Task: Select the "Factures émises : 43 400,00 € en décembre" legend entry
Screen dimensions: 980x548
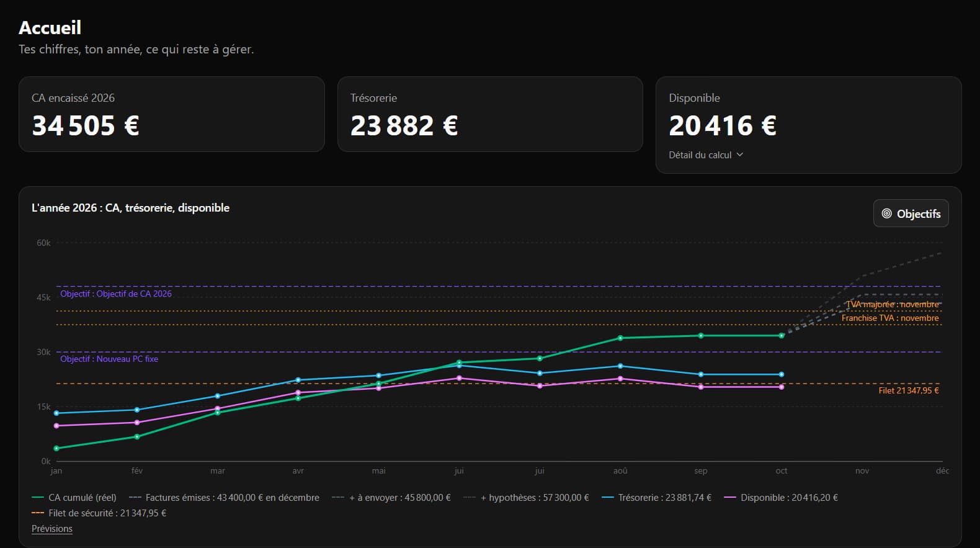Action: coord(224,498)
